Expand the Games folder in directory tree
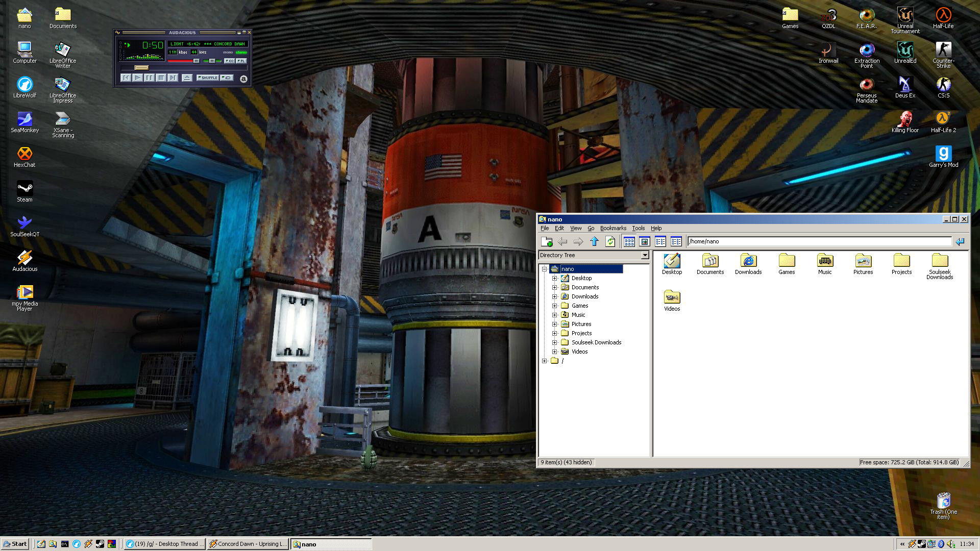The width and height of the screenshot is (980, 551). click(555, 306)
